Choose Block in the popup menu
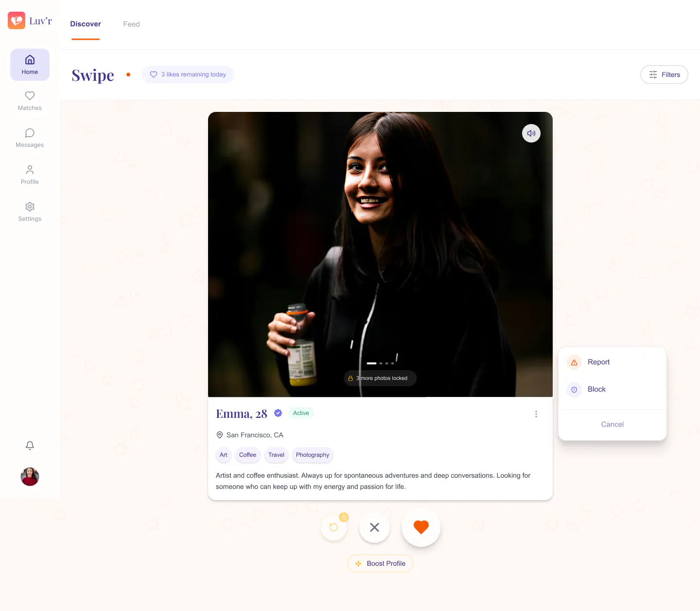 (x=596, y=389)
